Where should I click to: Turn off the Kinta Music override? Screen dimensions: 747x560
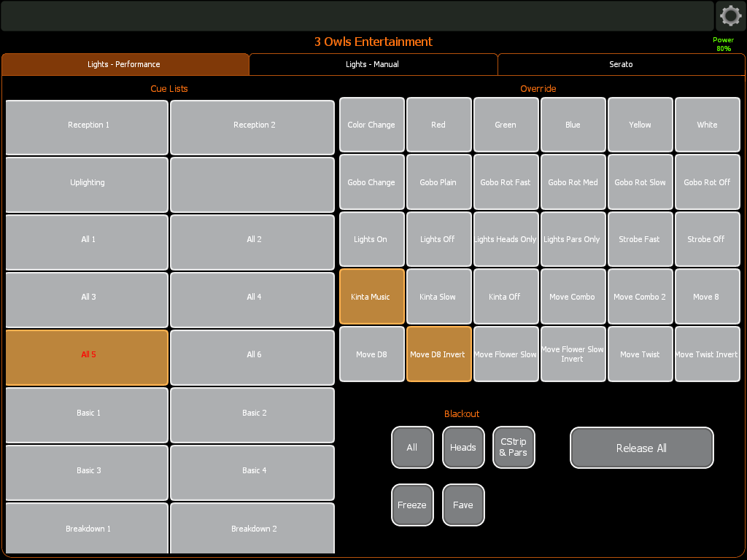(371, 297)
